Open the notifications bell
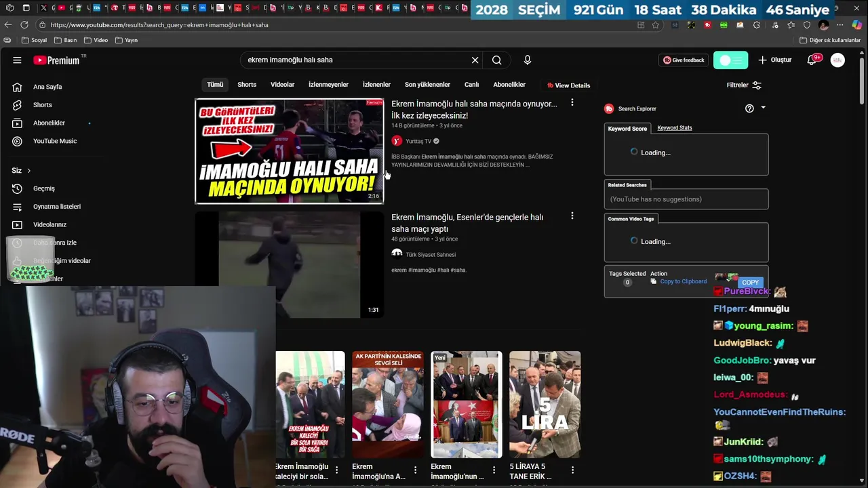Viewport: 868px width, 488px height. click(812, 60)
